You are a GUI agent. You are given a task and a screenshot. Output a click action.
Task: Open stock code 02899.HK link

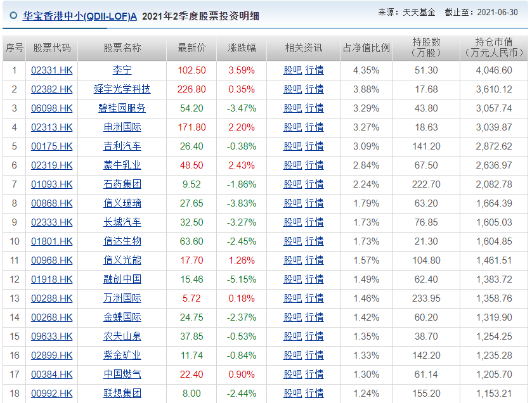point(52,355)
